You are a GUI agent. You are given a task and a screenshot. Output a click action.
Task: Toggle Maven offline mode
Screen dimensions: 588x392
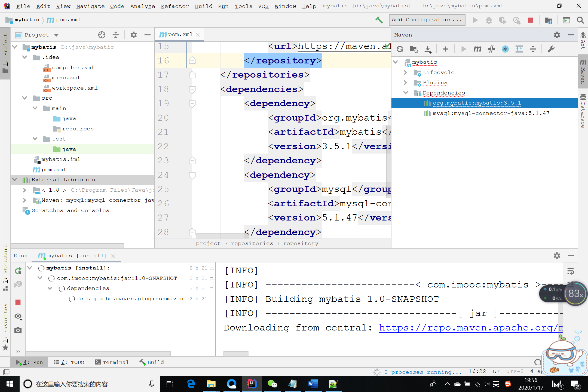491,49
